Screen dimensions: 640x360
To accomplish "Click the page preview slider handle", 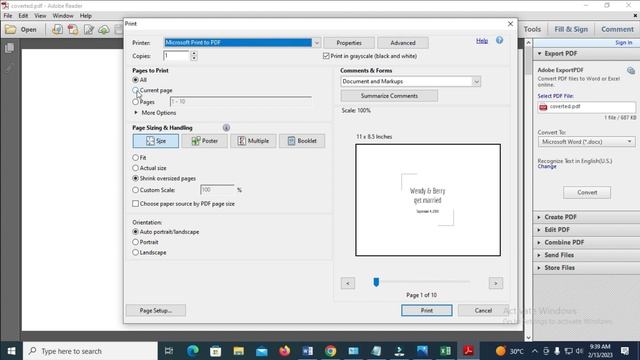I will [376, 282].
